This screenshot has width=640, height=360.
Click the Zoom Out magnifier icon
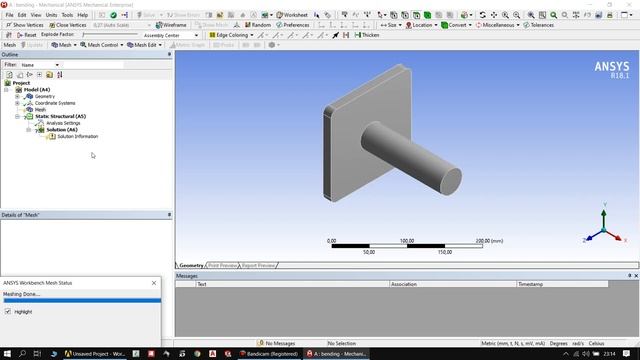tap(517, 15)
